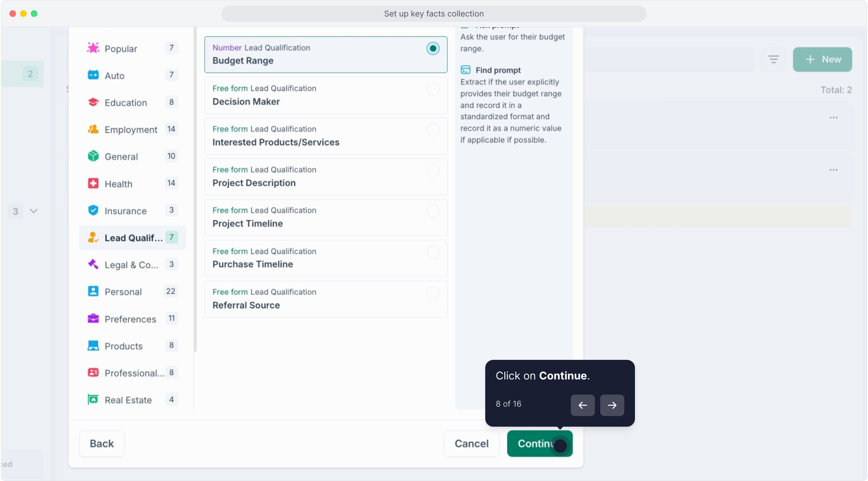
Task: Click the Legal gavel icon
Action: (93, 265)
